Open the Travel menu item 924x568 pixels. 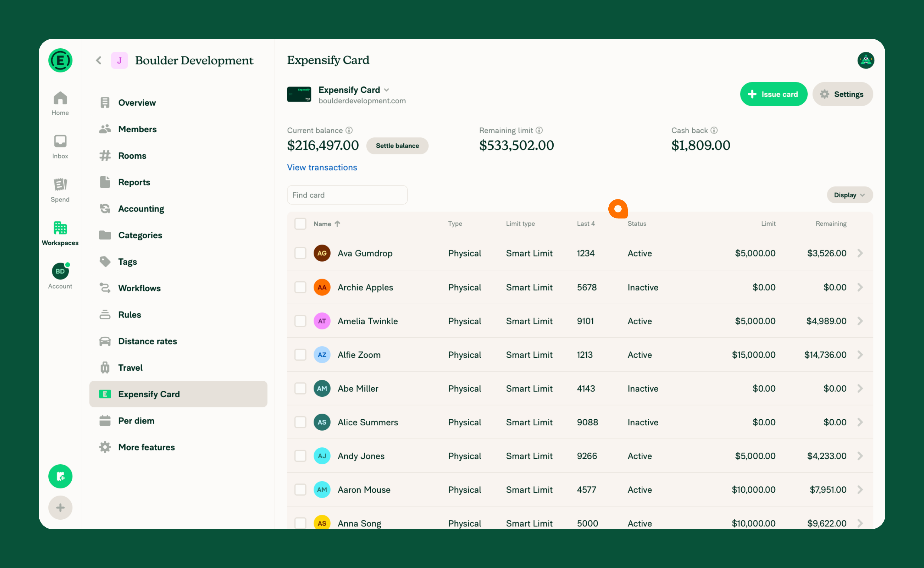(178, 368)
